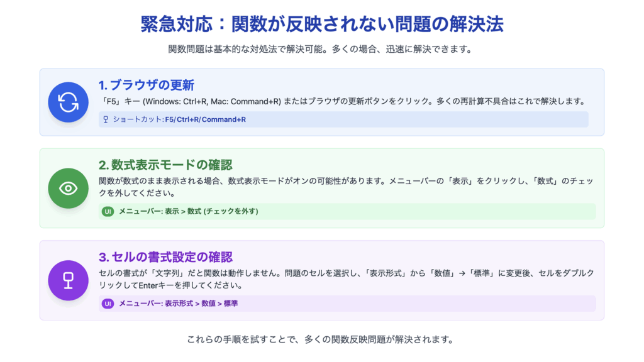Click shortcut text F5/Ctrl+R/Command+R
Image resolution: width=644 pixels, height=362 pixels.
(206, 119)
